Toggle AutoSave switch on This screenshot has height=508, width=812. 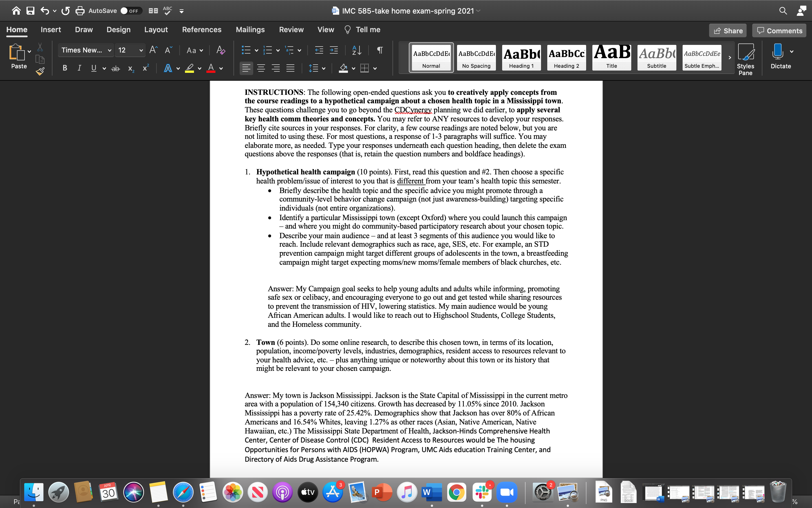[x=131, y=11]
